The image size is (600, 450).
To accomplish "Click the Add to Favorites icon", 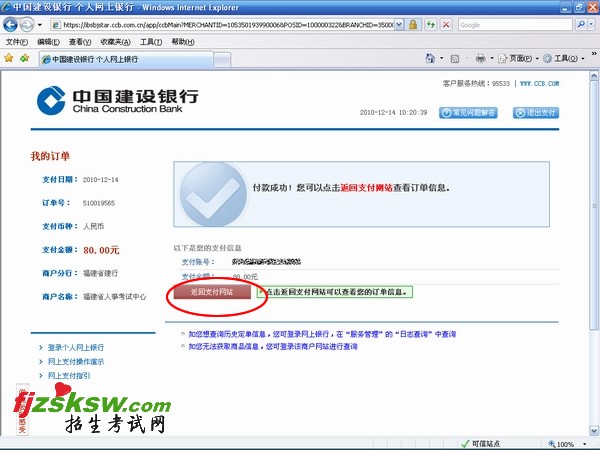I will (x=24, y=58).
